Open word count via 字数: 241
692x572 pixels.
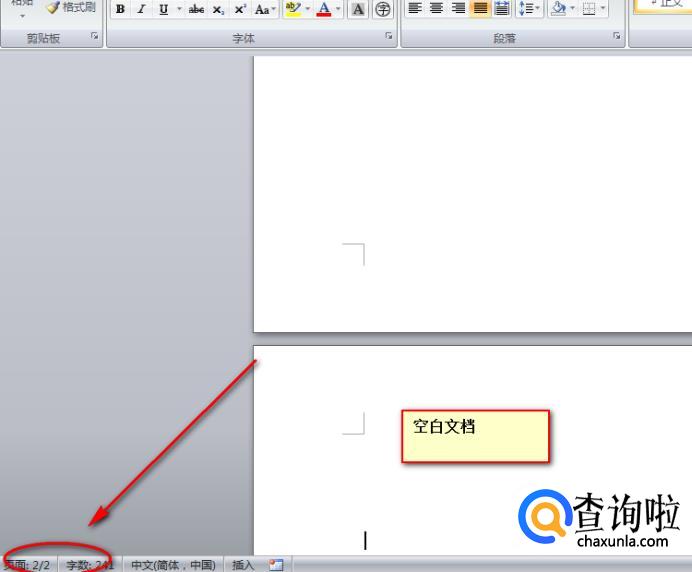pyautogui.click(x=90, y=565)
